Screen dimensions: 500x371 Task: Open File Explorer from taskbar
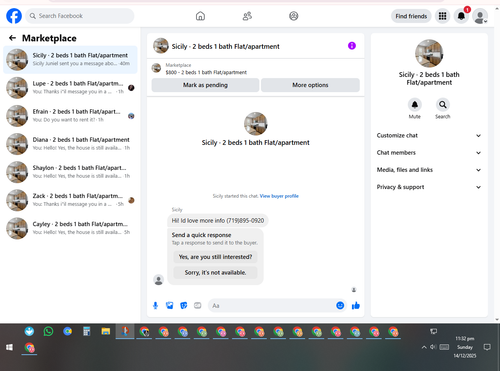pyautogui.click(x=106, y=331)
